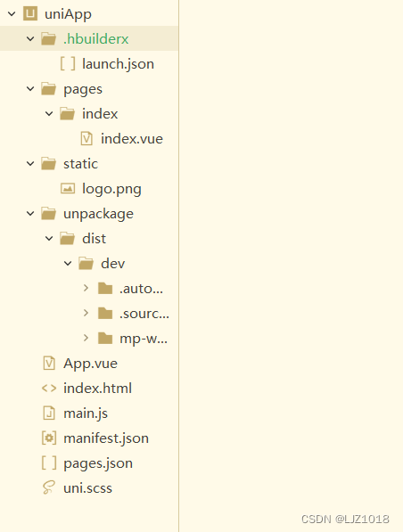The width and height of the screenshot is (403, 532).
Task: Open manifest.json file
Action: coord(106,438)
